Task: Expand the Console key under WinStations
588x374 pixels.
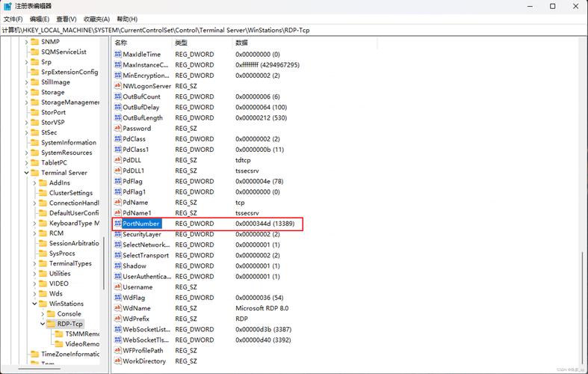Action: point(43,314)
